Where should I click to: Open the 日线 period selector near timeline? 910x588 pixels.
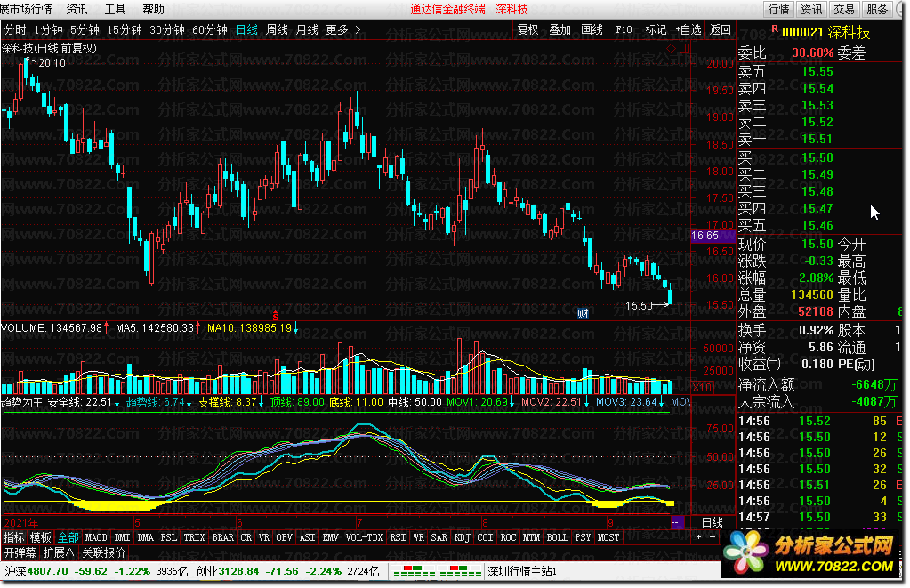713,522
